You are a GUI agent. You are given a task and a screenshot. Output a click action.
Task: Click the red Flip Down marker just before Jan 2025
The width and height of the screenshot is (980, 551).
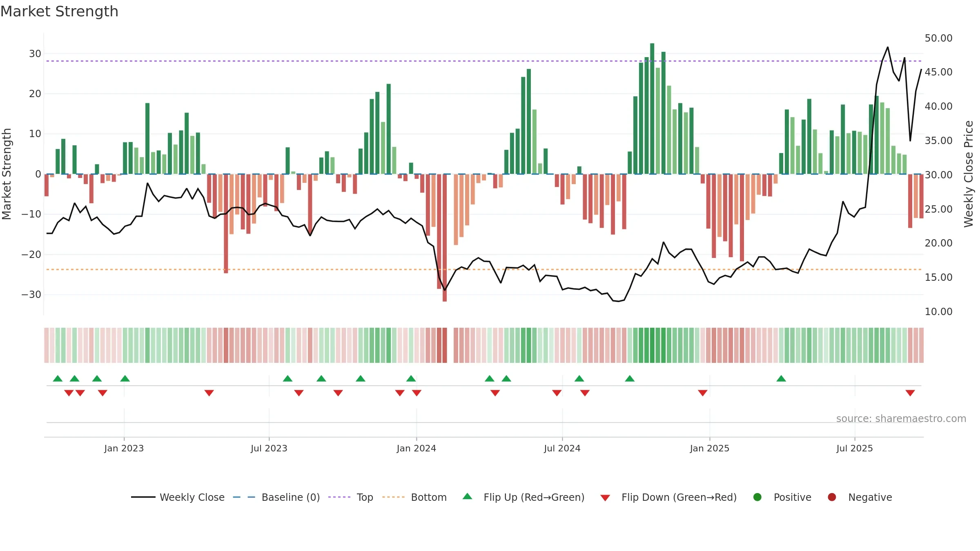tap(703, 393)
